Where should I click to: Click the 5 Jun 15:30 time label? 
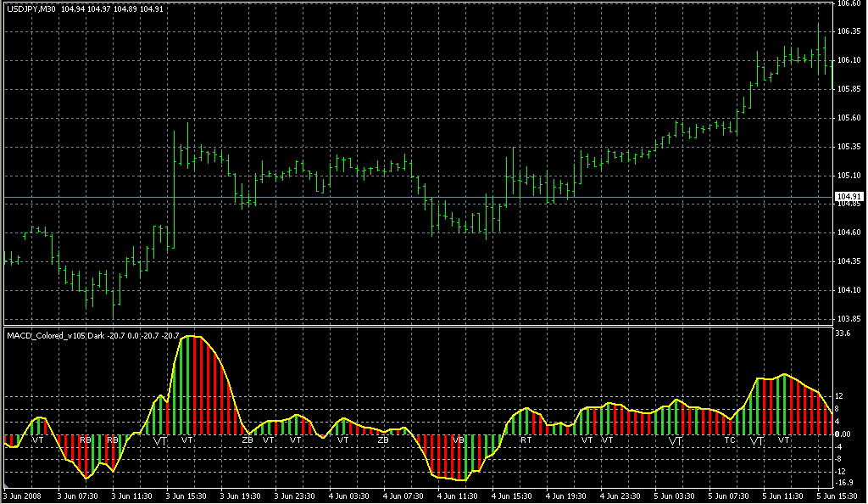(840, 496)
